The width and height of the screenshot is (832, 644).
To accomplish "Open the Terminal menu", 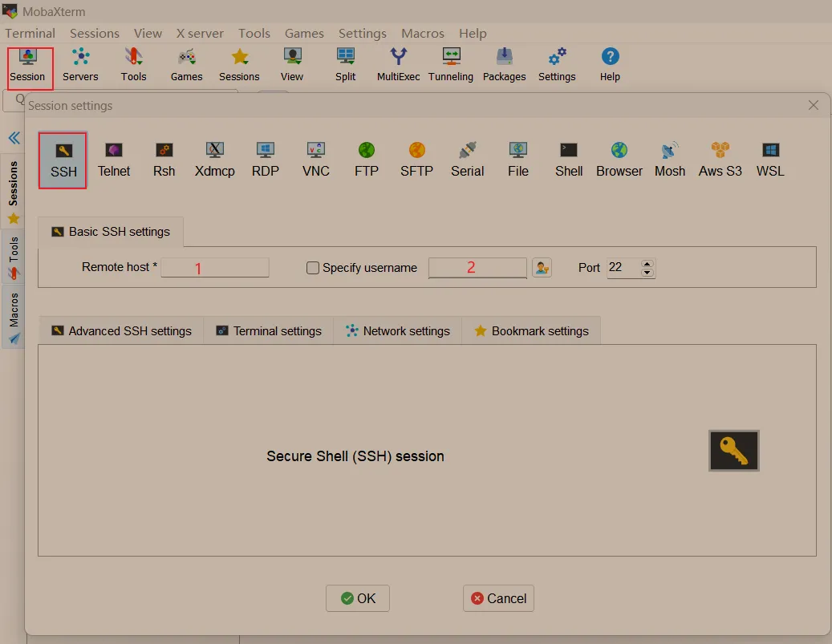I will 30,34.
